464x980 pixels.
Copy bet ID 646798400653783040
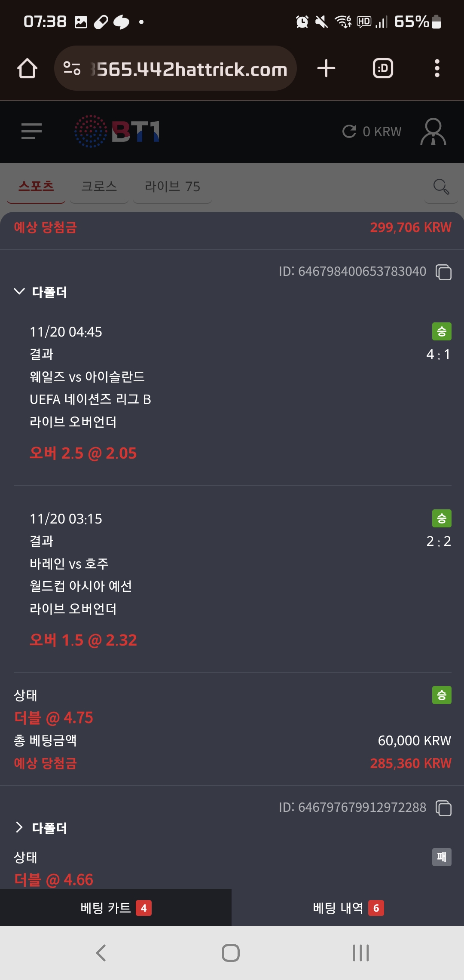click(x=443, y=272)
